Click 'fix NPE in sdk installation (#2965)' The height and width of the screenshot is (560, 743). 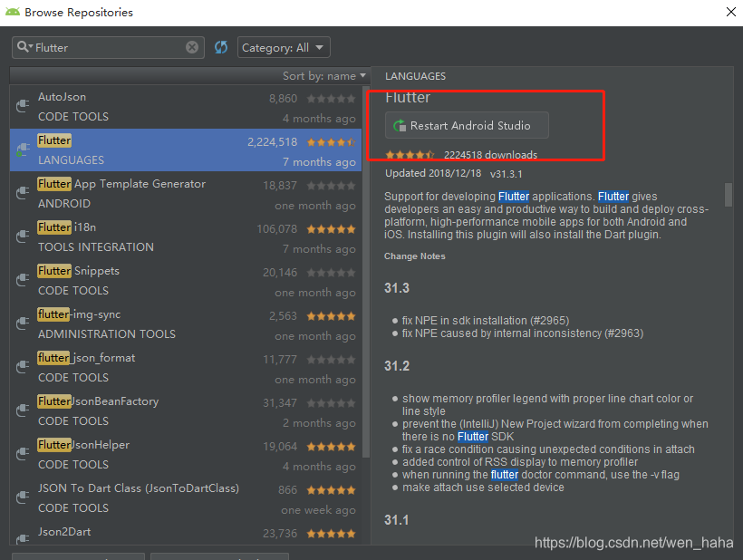pos(486,320)
